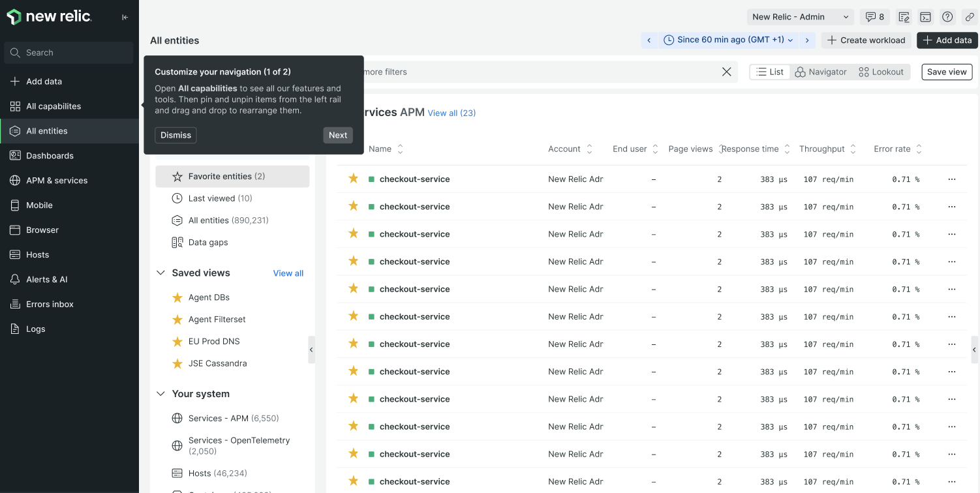Viewport: 980px width, 493px height.
Task: Switch to Navigator view
Action: pos(821,72)
